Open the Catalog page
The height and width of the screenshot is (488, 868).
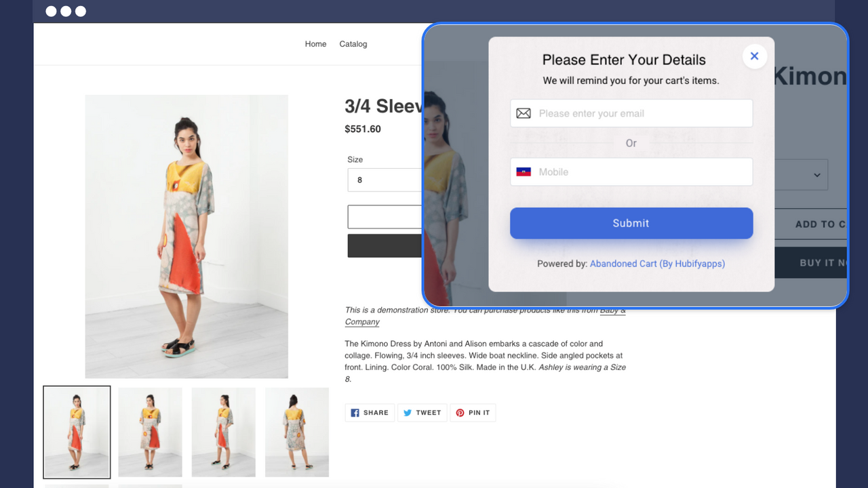353,43
